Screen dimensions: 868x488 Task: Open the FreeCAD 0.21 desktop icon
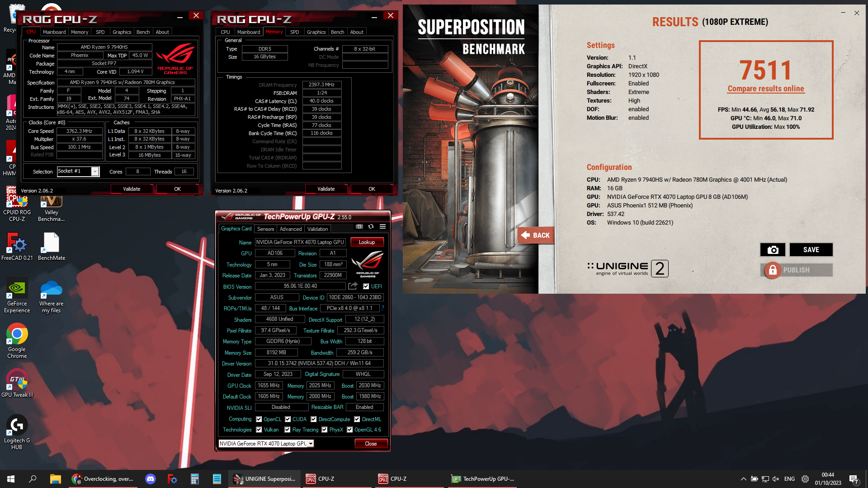(17, 247)
